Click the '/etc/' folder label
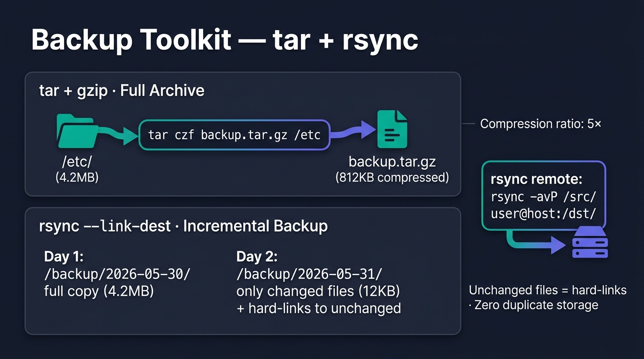Screen dimensions: 644x359 pyautogui.click(x=77, y=162)
